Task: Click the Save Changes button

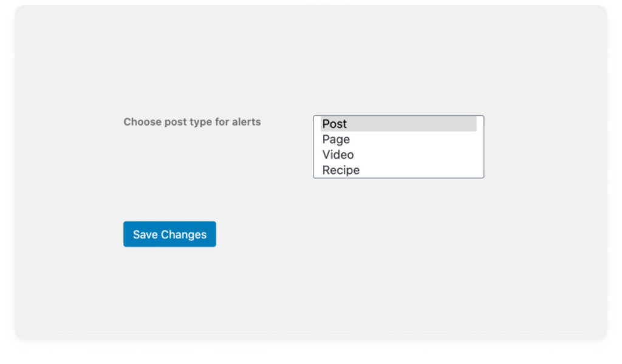Action: pyautogui.click(x=170, y=234)
